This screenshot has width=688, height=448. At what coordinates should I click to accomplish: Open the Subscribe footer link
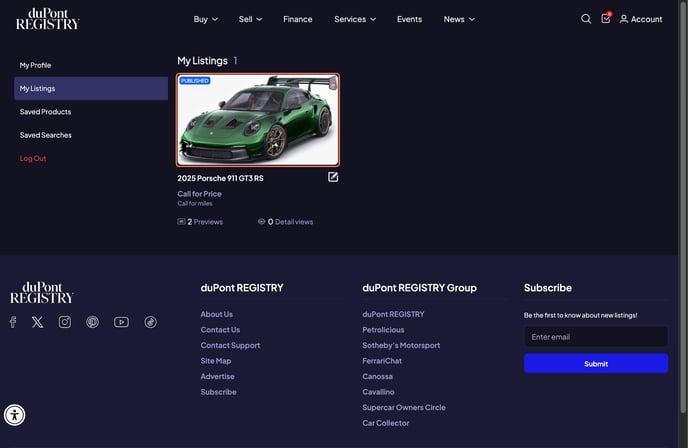click(x=219, y=392)
